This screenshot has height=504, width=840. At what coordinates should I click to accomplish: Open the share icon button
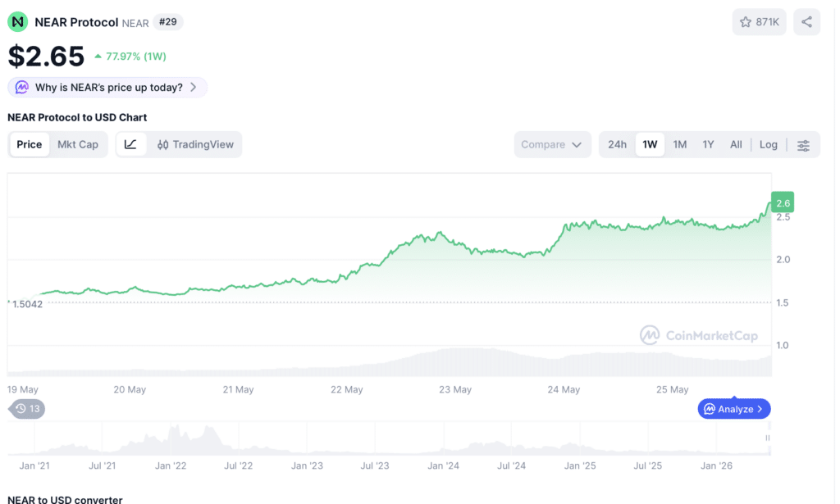(807, 22)
